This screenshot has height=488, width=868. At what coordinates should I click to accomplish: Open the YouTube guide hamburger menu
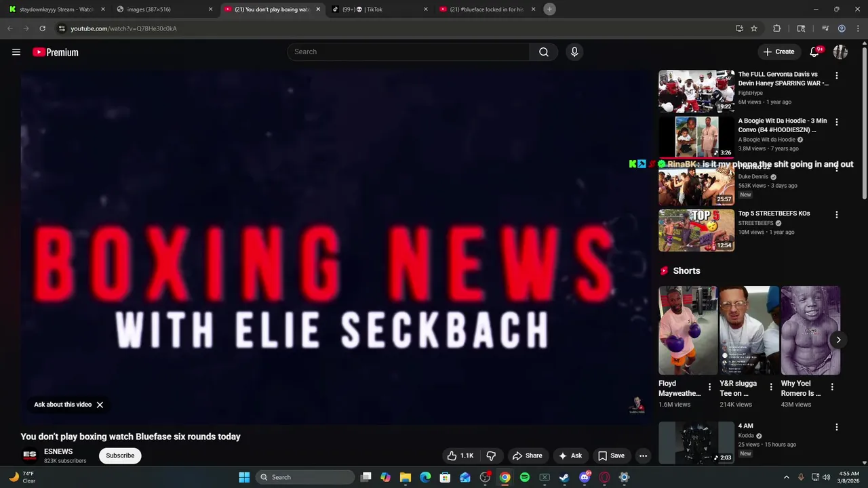pyautogui.click(x=16, y=52)
